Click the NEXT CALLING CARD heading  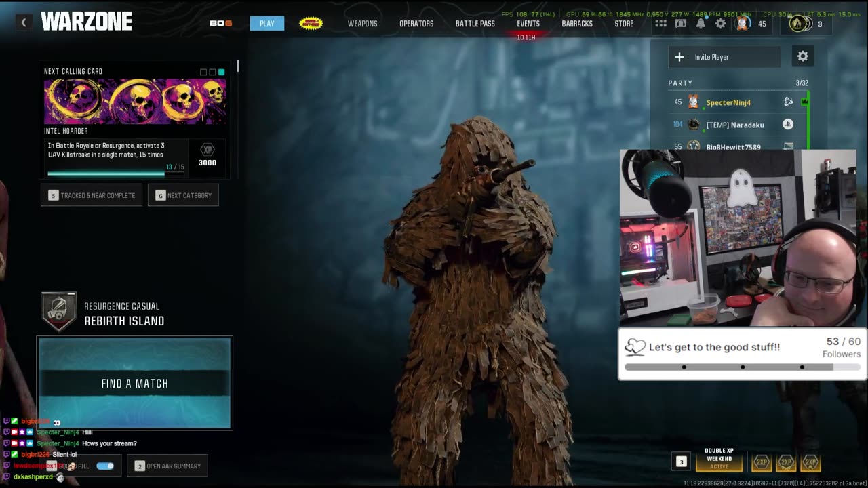coord(73,71)
